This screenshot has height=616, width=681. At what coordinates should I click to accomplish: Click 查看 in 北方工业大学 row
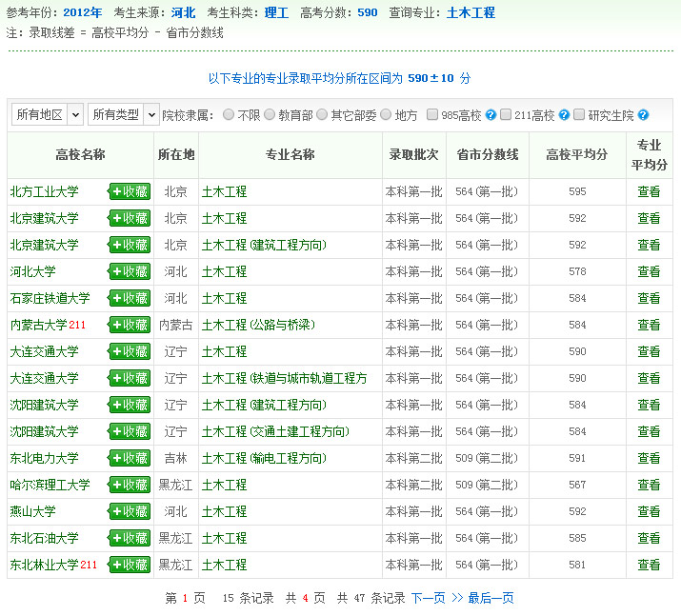649,191
